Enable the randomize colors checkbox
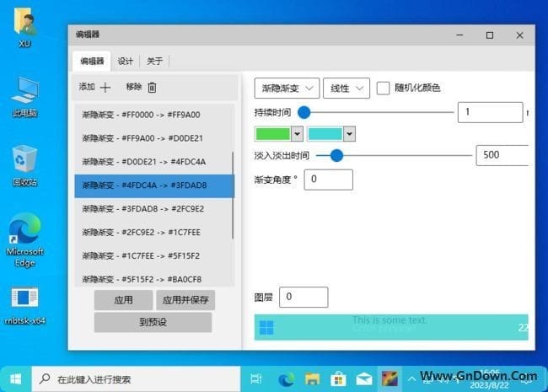The height and width of the screenshot is (392, 548). click(383, 88)
